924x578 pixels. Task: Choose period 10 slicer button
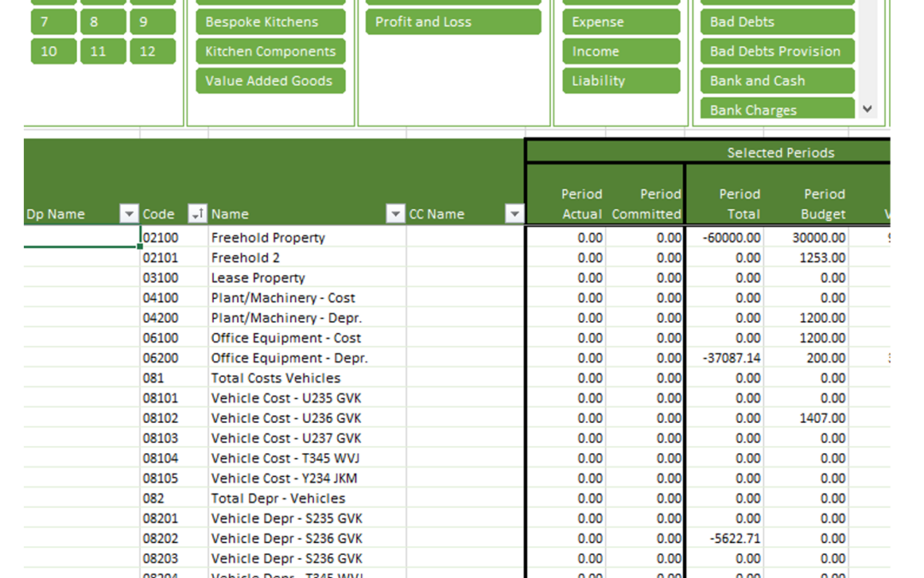(53, 51)
